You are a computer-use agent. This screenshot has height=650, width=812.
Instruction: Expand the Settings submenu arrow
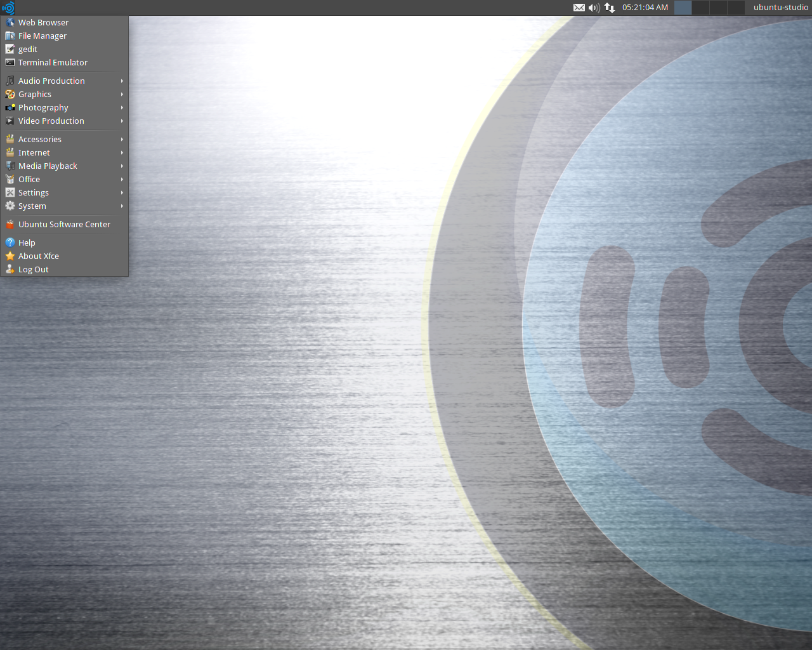click(122, 192)
